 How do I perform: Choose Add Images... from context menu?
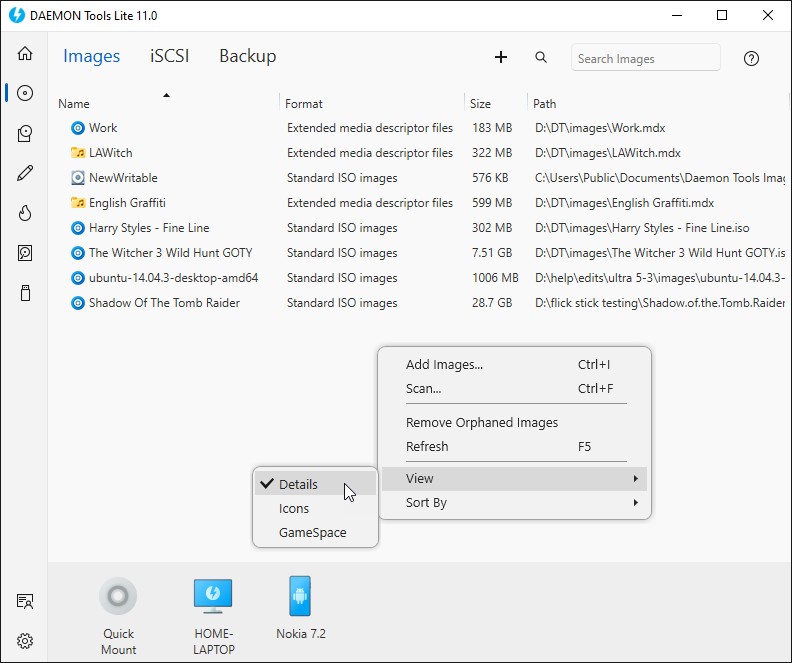(514, 365)
